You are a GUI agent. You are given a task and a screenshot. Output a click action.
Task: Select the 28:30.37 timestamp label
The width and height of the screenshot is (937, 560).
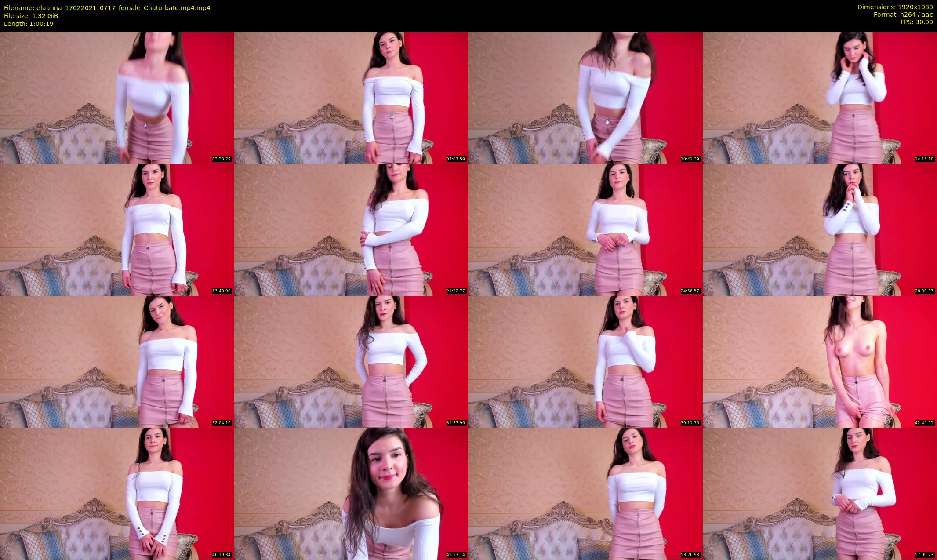[924, 291]
